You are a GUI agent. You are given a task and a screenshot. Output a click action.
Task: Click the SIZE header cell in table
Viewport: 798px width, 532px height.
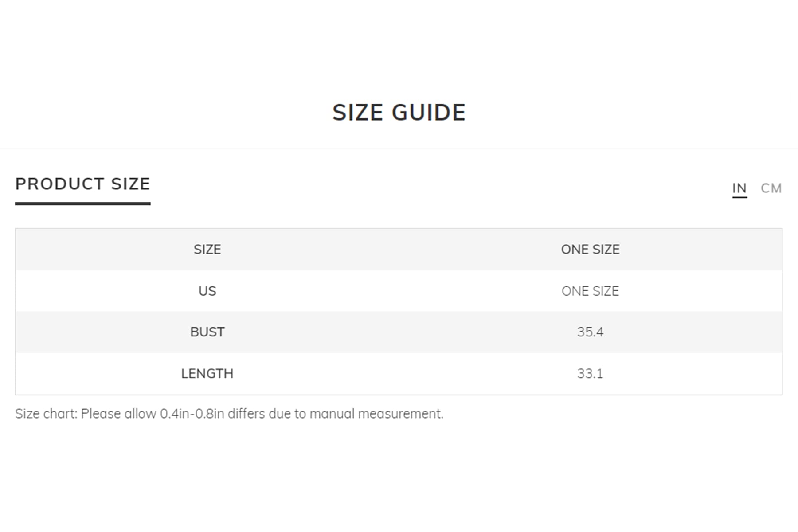pyautogui.click(x=207, y=250)
